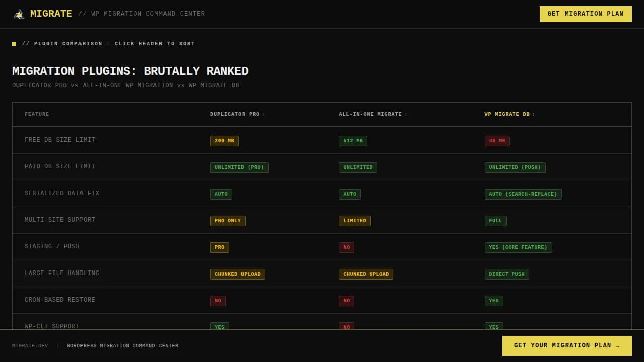Sort table by Duplicator Pro column

pos(237,114)
